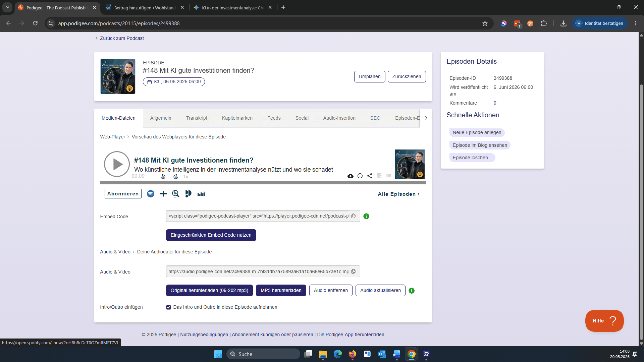Open the Spotify subscribe icon
Screen dimensions: 644x362
coord(151,194)
